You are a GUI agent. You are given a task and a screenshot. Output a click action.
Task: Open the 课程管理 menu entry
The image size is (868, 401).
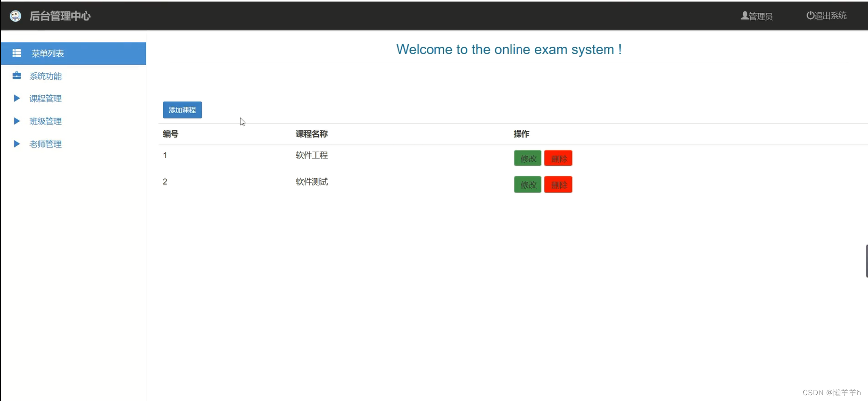[45, 98]
